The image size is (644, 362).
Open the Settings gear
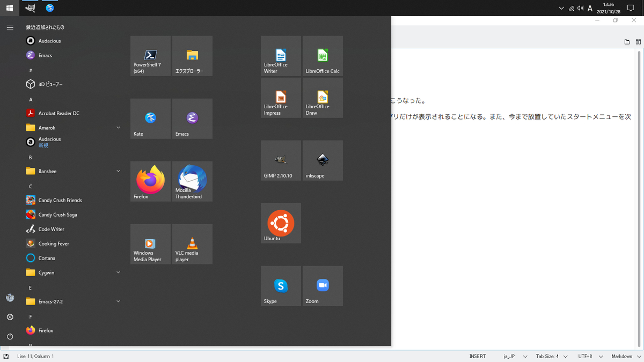click(10, 317)
